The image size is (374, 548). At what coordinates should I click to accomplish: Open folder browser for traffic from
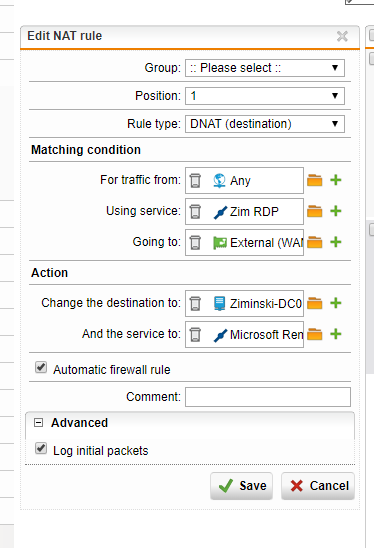315,180
